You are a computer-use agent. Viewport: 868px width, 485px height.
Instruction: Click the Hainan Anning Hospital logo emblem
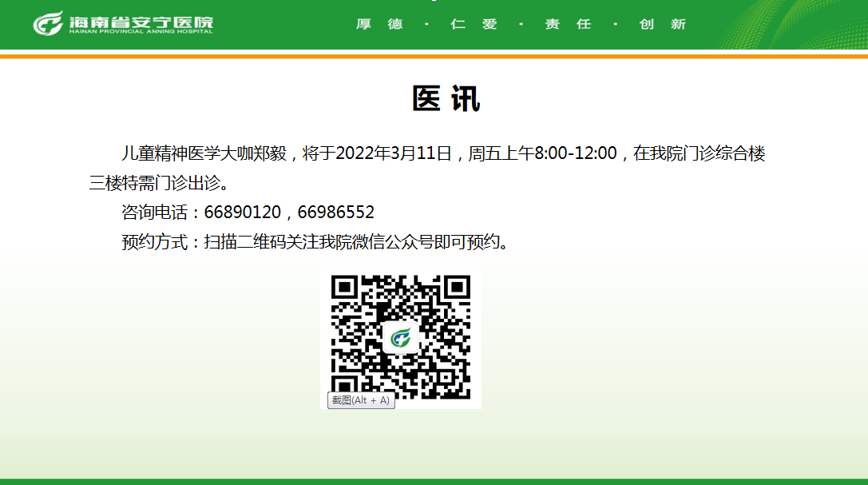48,22
